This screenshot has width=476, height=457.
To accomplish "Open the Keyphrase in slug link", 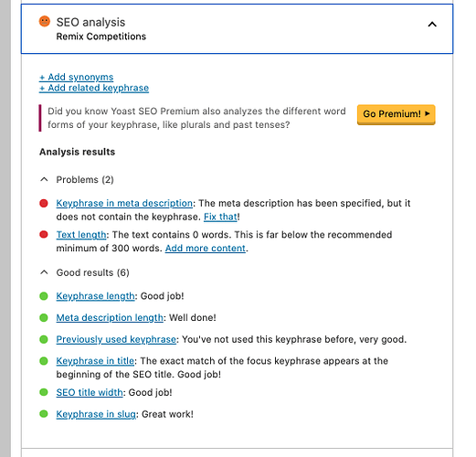I will (96, 414).
